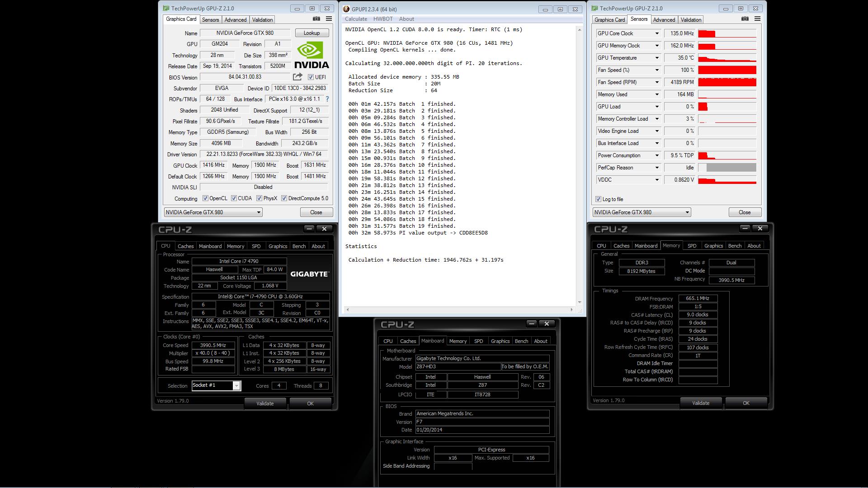The height and width of the screenshot is (488, 868).
Task: Open HWBOT menu in GPUPI
Action: (x=383, y=19)
